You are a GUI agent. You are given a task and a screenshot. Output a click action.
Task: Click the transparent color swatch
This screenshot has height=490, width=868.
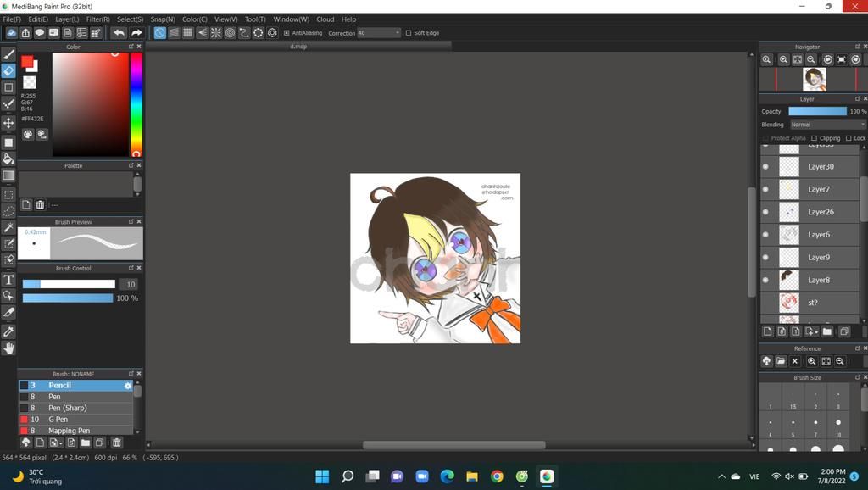30,82
